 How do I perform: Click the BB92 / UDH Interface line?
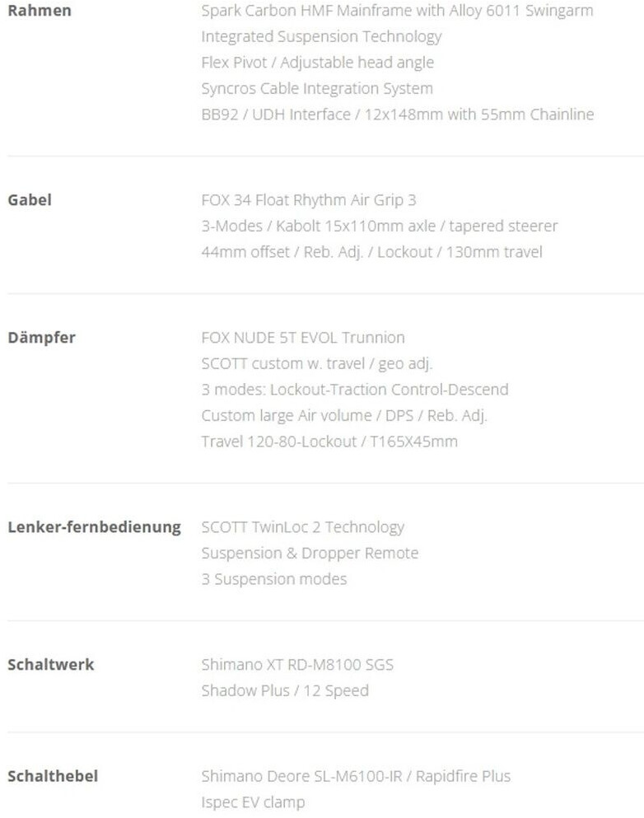pyautogui.click(x=397, y=115)
